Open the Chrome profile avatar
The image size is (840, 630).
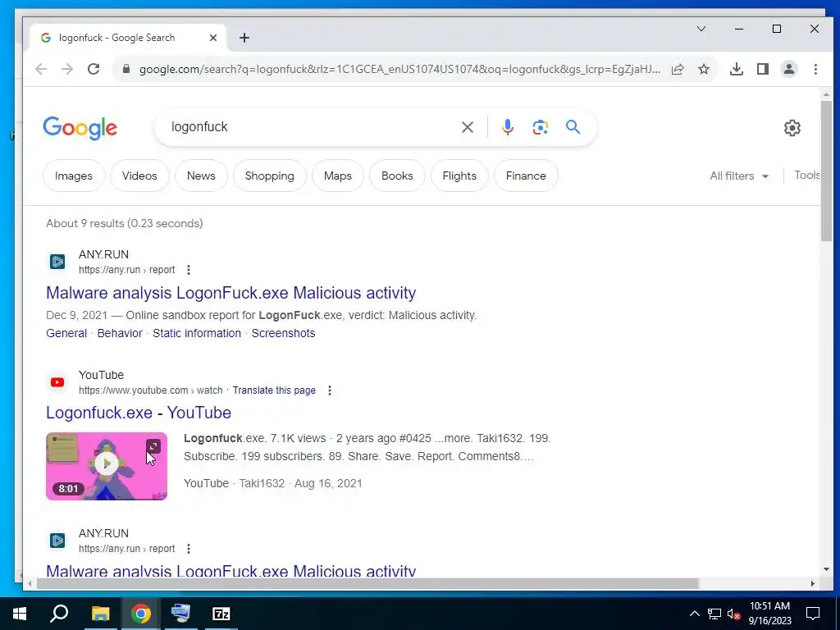789,69
